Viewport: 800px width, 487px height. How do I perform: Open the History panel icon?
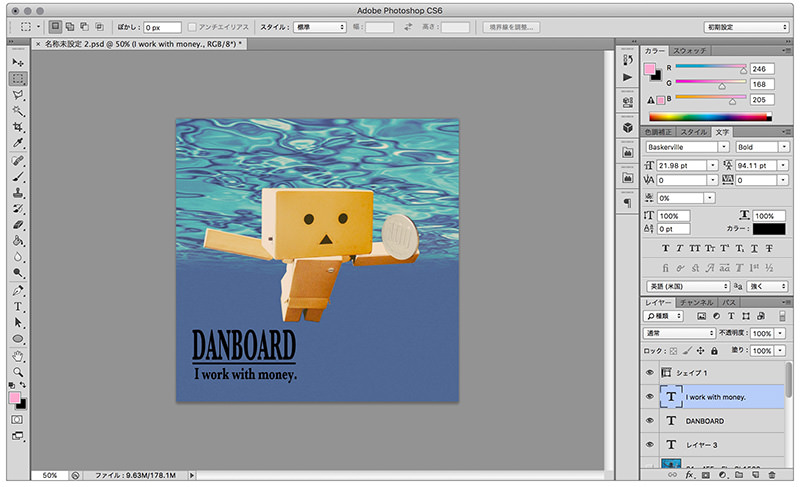628,60
